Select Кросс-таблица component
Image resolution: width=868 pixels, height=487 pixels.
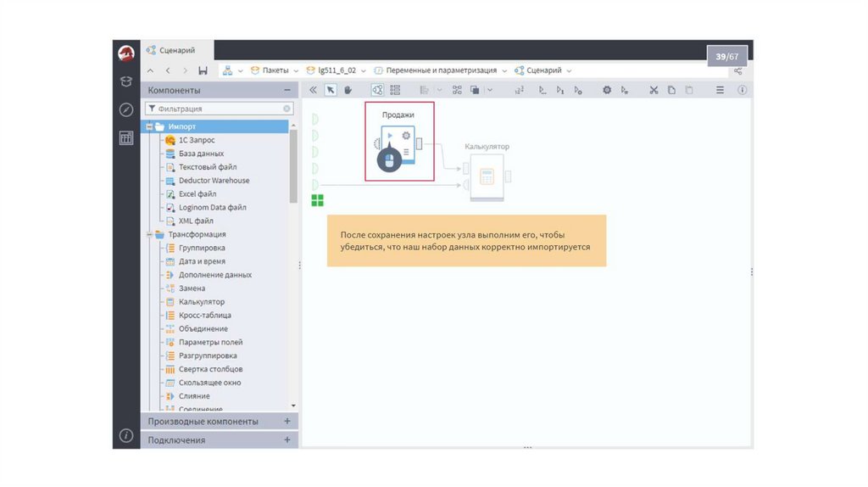[205, 316]
